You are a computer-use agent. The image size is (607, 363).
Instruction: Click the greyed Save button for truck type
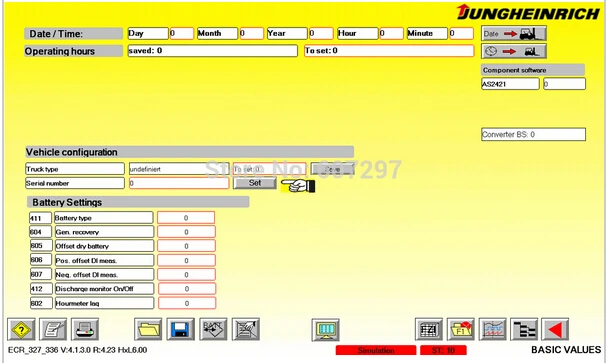click(x=333, y=169)
